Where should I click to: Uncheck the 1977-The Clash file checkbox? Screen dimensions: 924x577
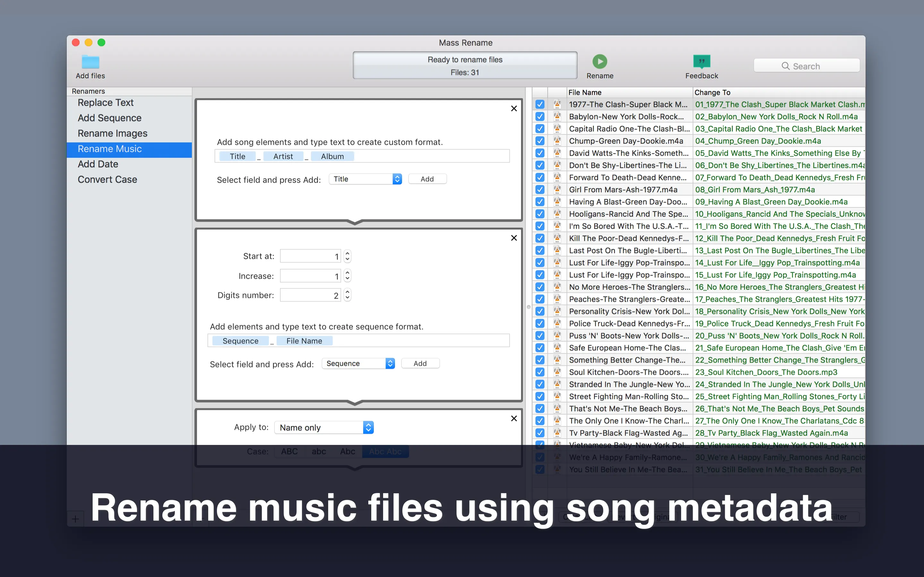tap(540, 104)
